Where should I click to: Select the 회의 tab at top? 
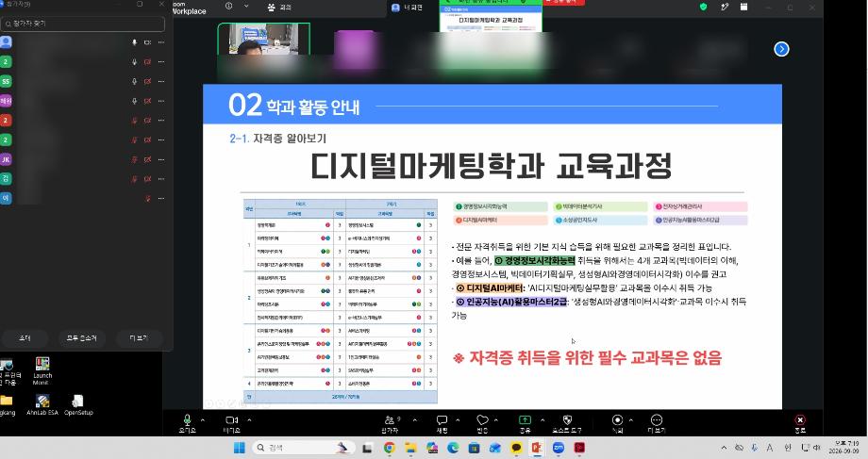279,8
